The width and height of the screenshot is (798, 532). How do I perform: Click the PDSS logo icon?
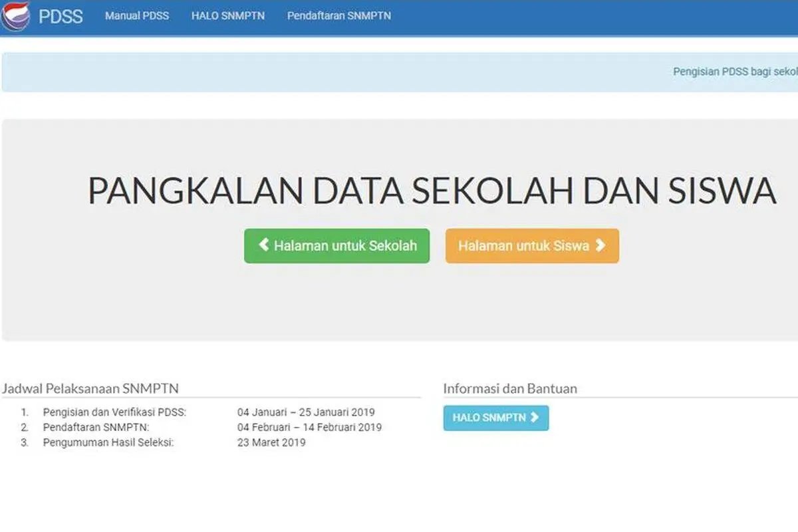tap(15, 16)
